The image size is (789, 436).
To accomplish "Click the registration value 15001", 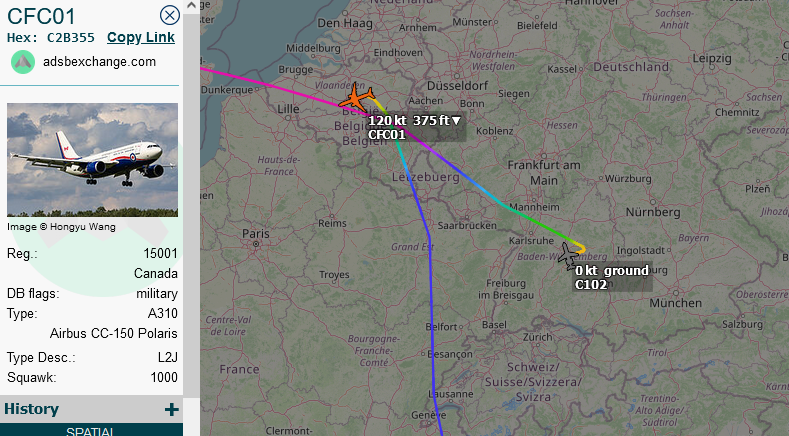I will [161, 253].
